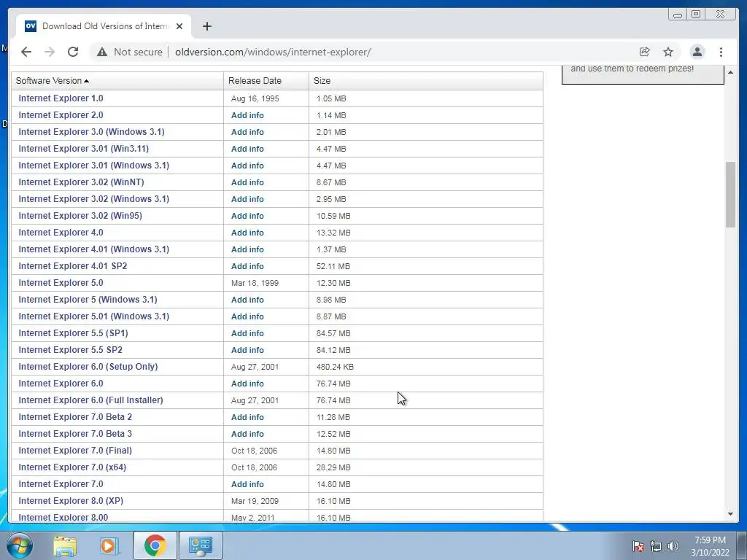747x560 pixels.
Task: Open Internet Explorer 2.0 link
Action: click(61, 114)
